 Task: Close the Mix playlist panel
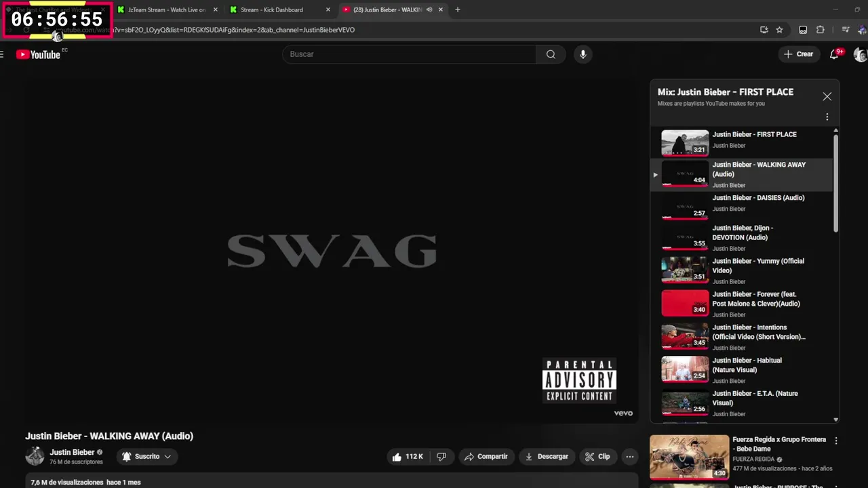pyautogui.click(x=827, y=96)
